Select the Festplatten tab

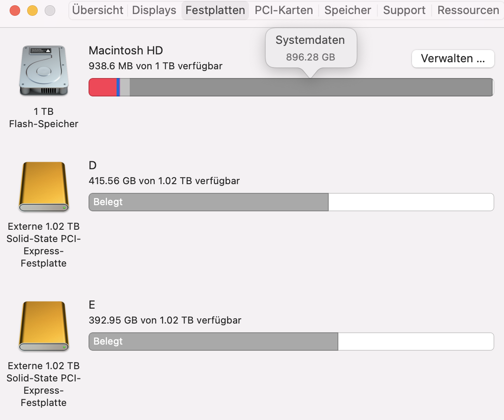[x=215, y=10]
